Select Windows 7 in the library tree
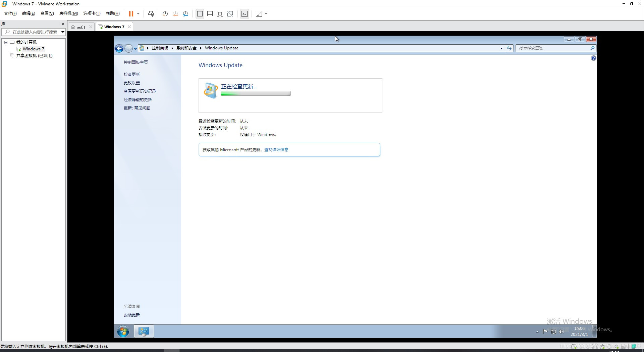The height and width of the screenshot is (352, 644). [33, 49]
